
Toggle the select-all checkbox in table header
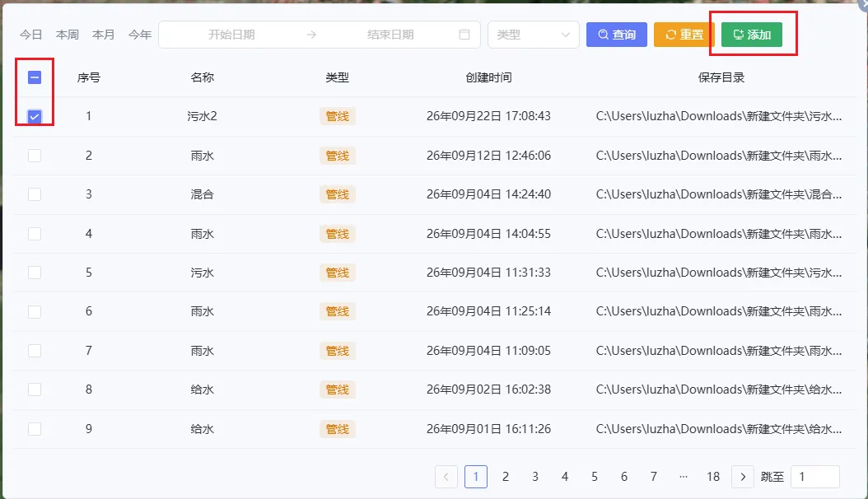[35, 77]
